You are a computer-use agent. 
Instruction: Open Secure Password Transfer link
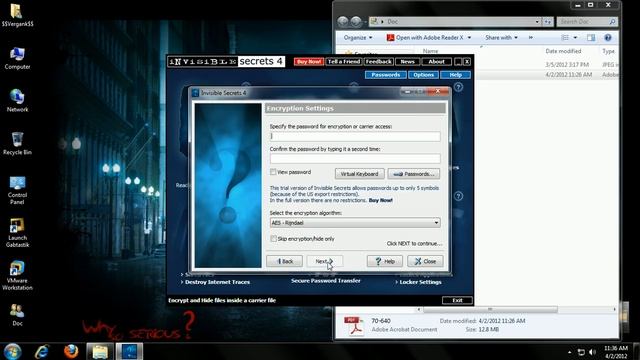[x=326, y=281]
